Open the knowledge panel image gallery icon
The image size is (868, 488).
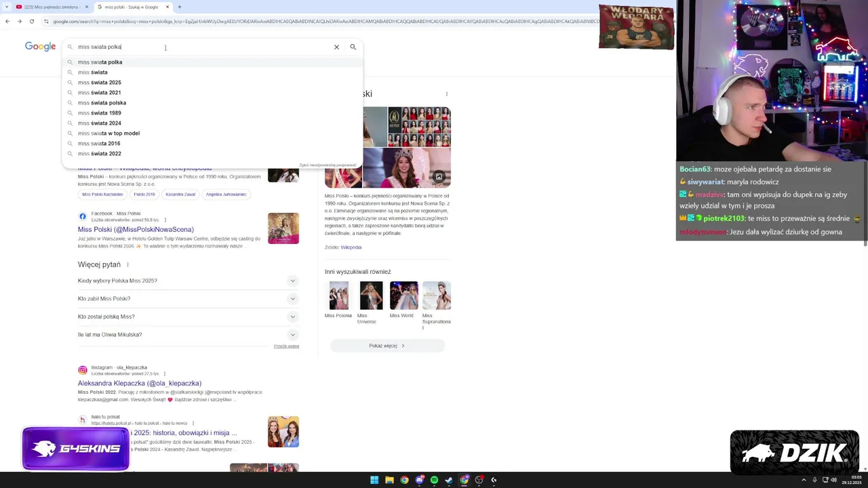tap(439, 177)
